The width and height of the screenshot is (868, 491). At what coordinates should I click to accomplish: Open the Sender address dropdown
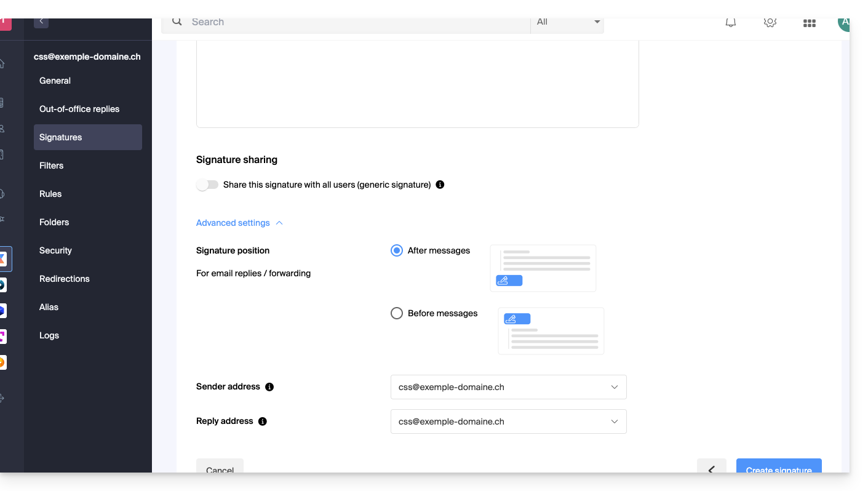click(x=508, y=387)
